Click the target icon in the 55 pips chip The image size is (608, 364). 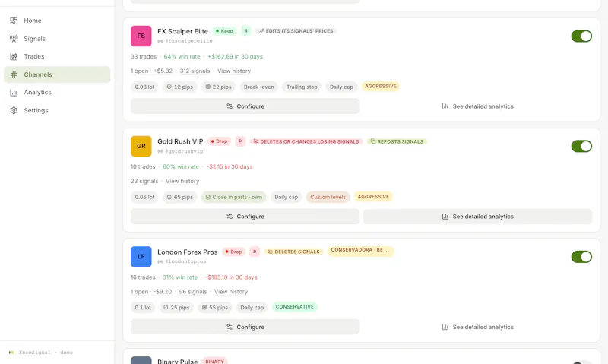click(x=204, y=308)
